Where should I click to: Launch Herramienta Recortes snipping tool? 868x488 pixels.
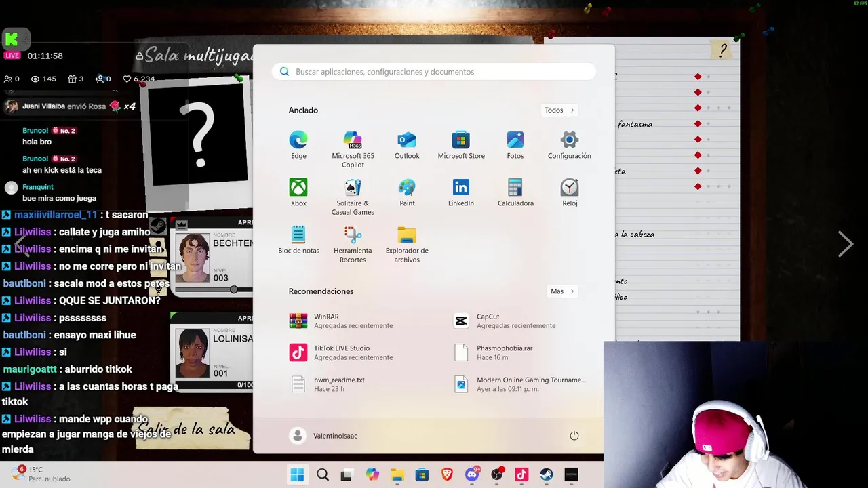tap(353, 245)
